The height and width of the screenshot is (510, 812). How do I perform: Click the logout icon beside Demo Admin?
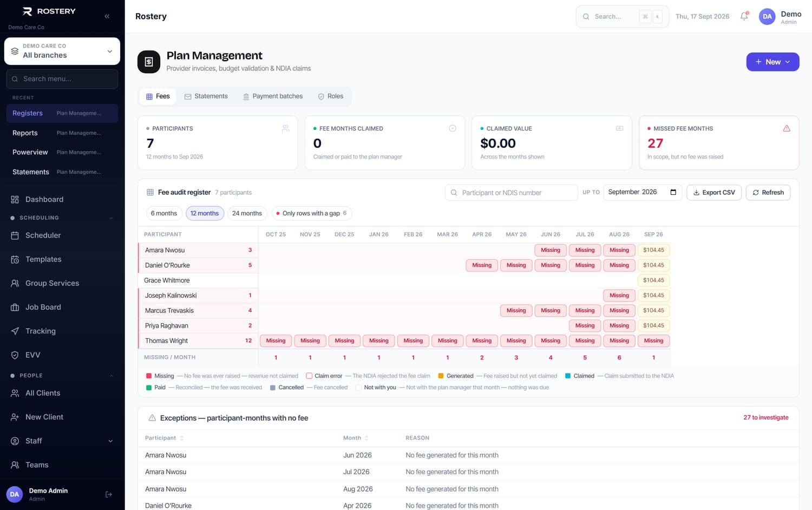pyautogui.click(x=109, y=494)
